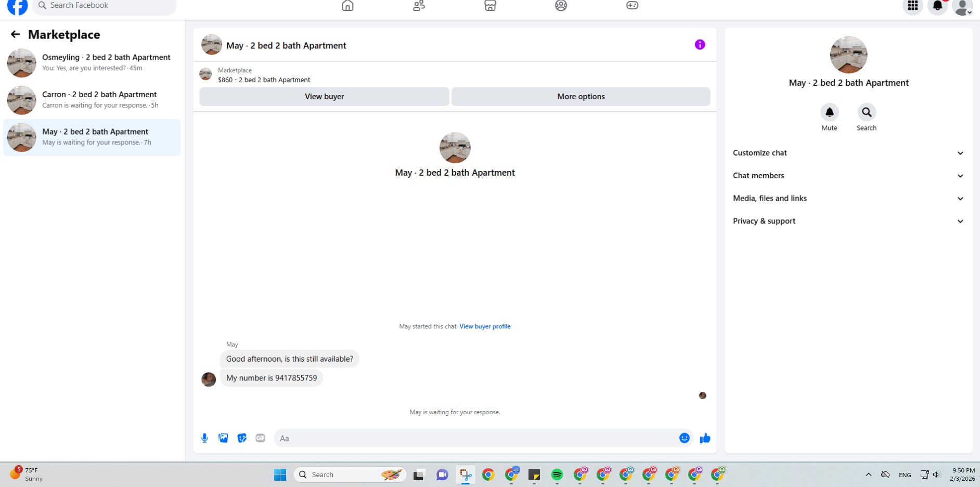Open the volume control in system tray
The height and width of the screenshot is (487, 980).
(x=936, y=475)
